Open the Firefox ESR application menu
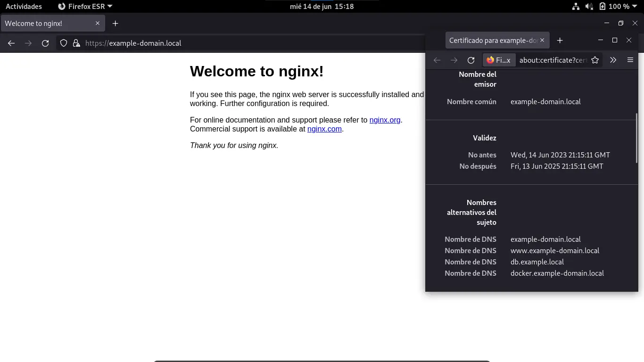644x362 pixels. tap(85, 7)
